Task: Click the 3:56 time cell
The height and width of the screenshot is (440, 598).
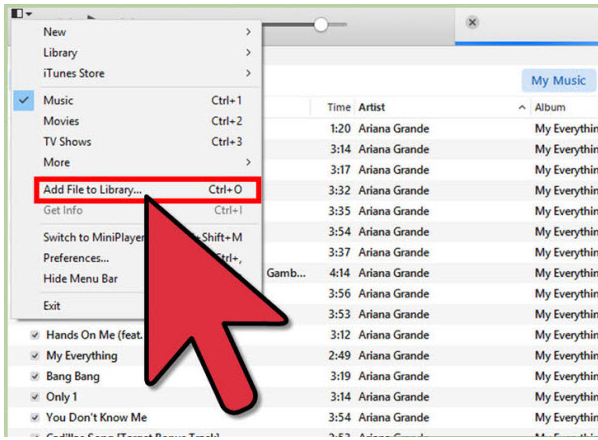Action: 339,294
